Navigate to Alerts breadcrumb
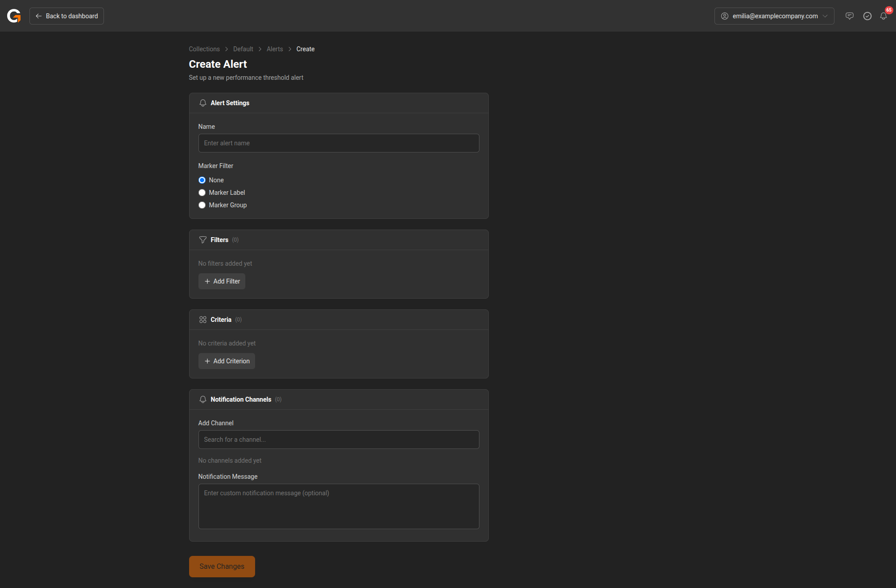Viewport: 896px width, 588px height. 275,49
